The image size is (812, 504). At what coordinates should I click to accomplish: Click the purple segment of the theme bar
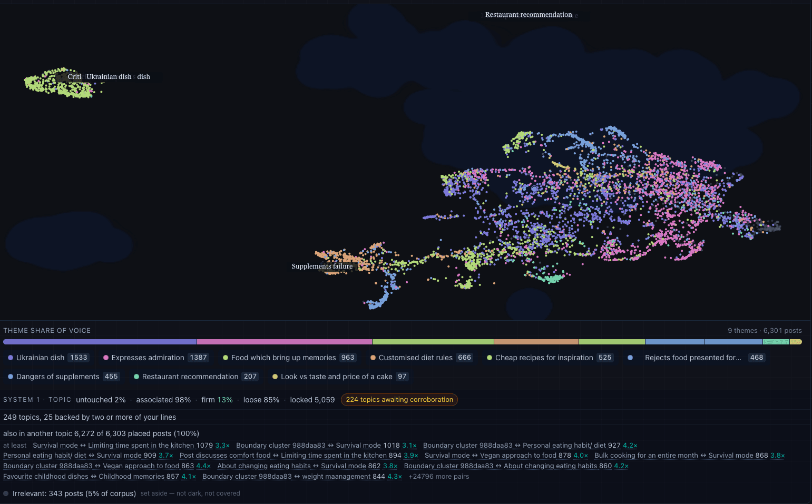100,342
